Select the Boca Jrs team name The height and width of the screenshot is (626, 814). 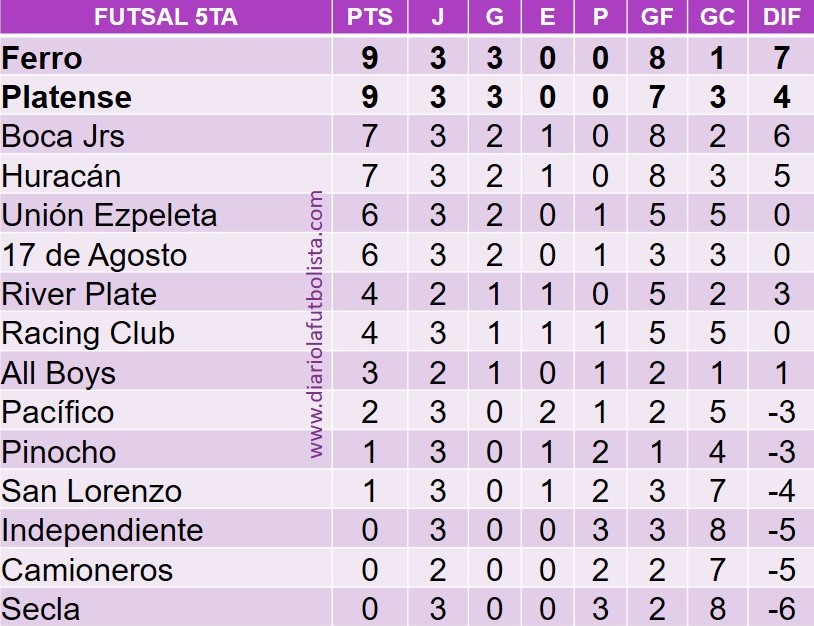[x=63, y=136]
